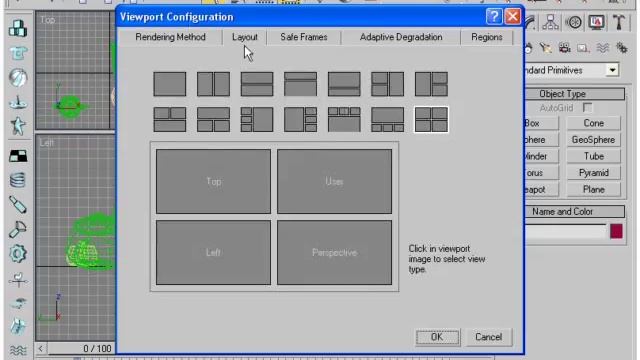Open the object color swatch

pyautogui.click(x=616, y=231)
